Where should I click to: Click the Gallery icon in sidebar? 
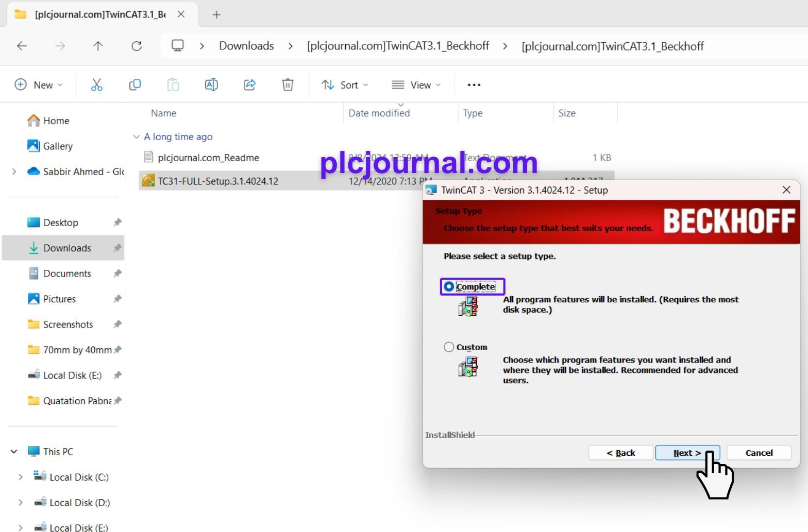pos(33,146)
